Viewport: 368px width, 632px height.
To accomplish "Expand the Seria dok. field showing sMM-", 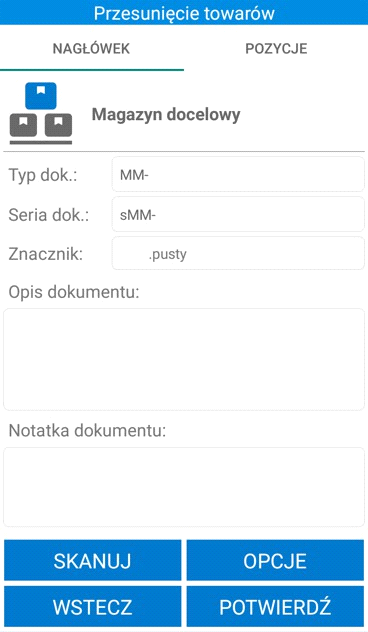I will click(x=238, y=214).
